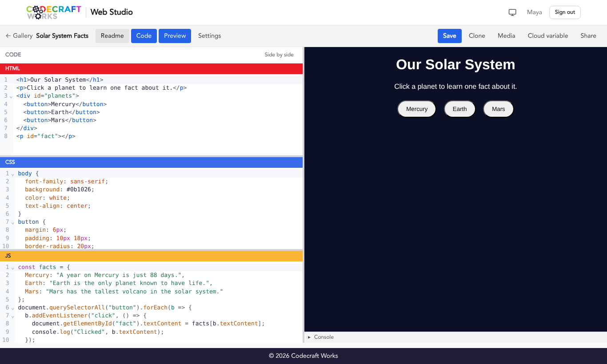Image resolution: width=607 pixels, height=364 pixels.
Task: Click the Codecraft Works logo
Action: 54,12
